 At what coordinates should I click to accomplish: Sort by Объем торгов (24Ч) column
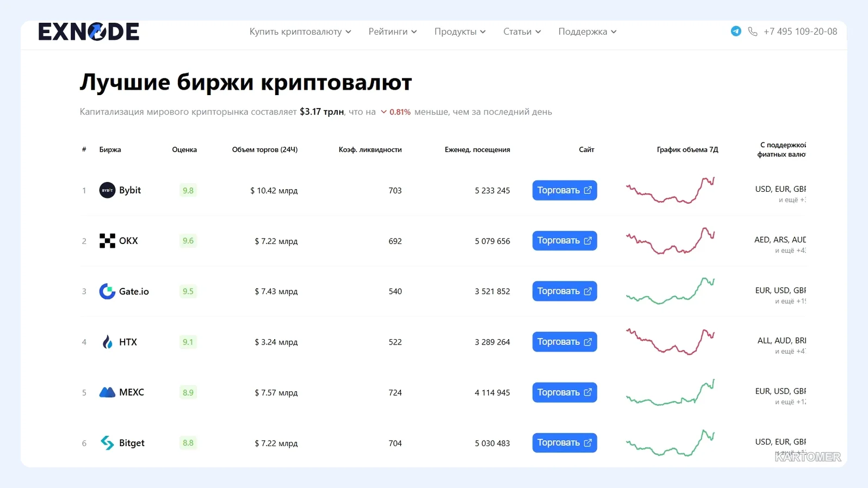(265, 149)
